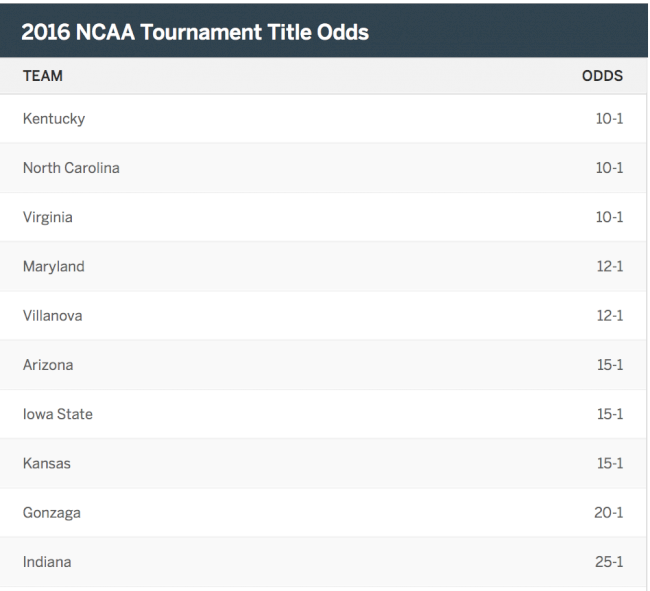Click Arizona's 15-1 odds value

point(610,365)
